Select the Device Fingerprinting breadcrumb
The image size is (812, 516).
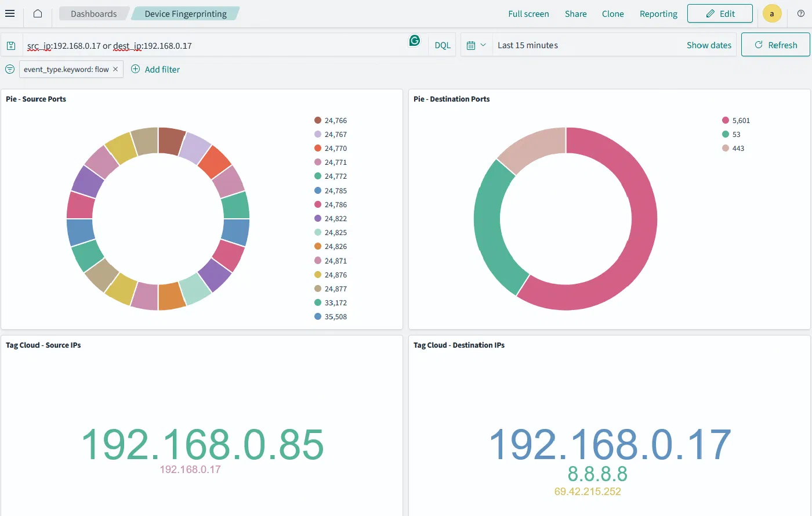(x=186, y=13)
